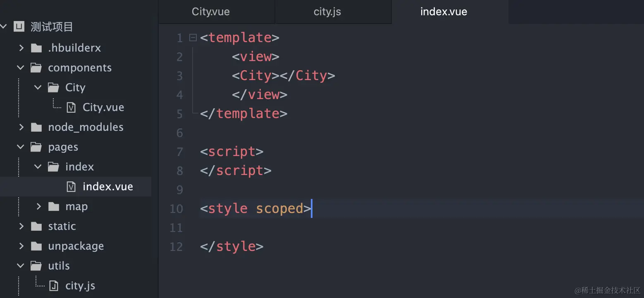
Task: Place cursor on the style scoped line
Action: click(x=255, y=208)
